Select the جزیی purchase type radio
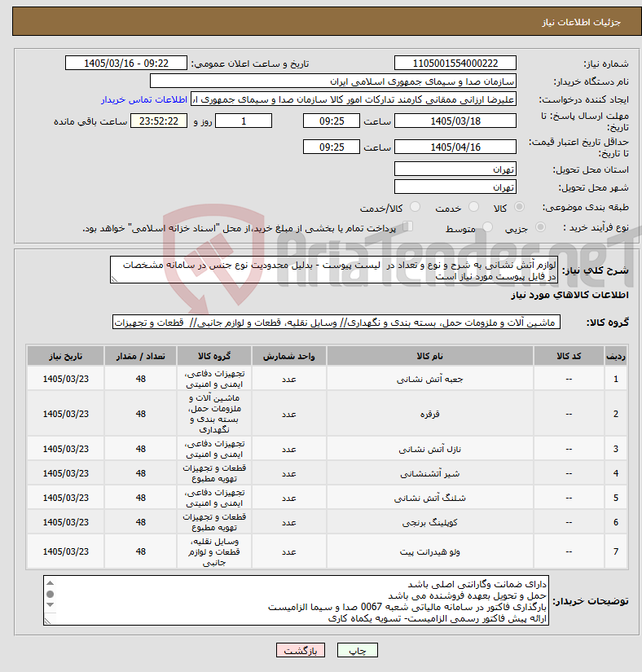Screen dimensions: 642x672 tap(540, 227)
